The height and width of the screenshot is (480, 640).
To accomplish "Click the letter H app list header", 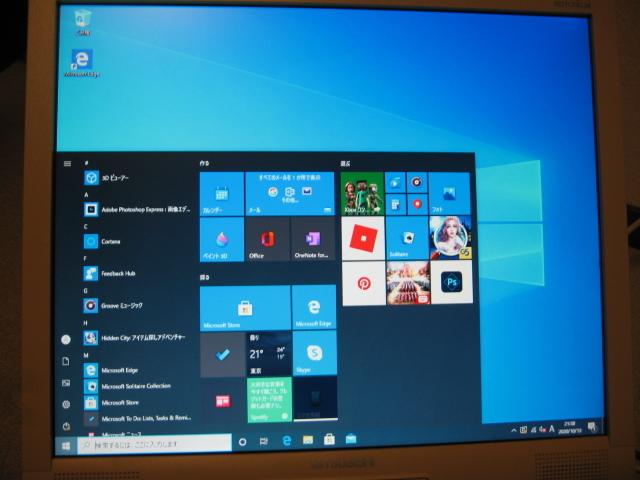I will coord(86,323).
